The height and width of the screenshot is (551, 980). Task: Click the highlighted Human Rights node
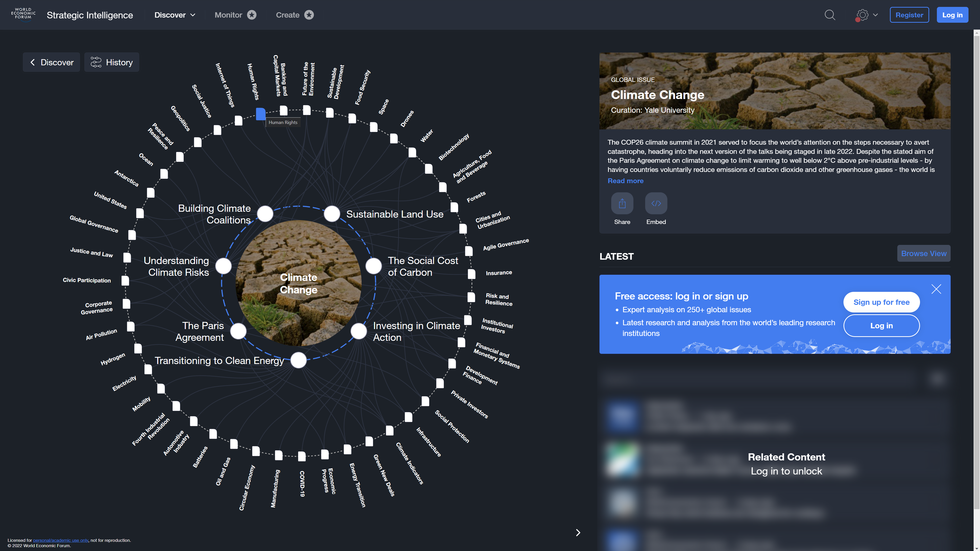pos(261,114)
